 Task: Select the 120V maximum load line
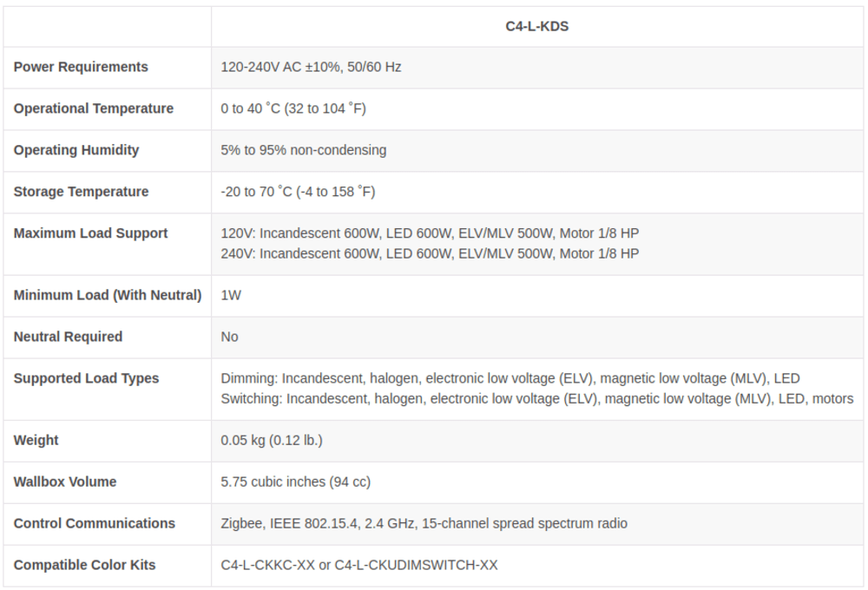[431, 233]
